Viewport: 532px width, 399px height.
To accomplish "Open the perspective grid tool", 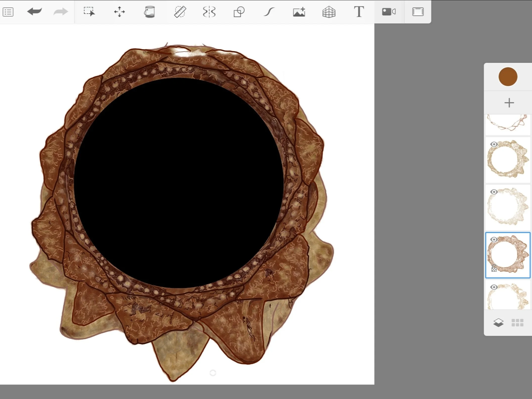I will pos(329,12).
